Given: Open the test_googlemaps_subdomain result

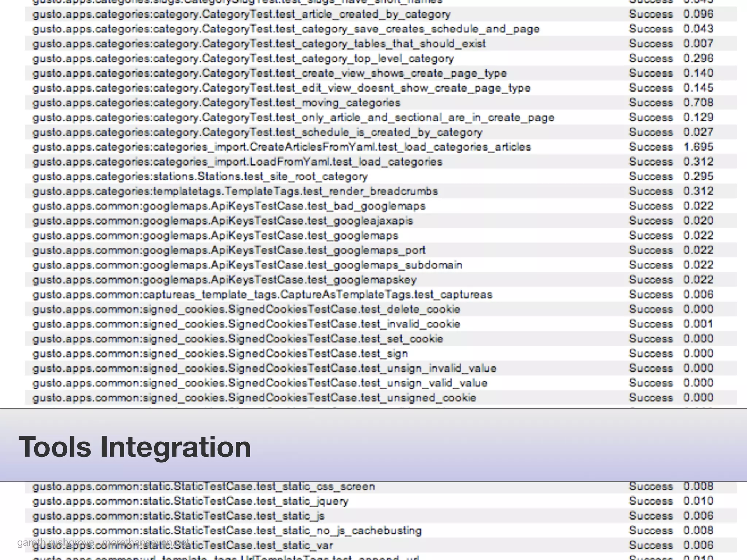Looking at the screenshot, I should click(247, 265).
